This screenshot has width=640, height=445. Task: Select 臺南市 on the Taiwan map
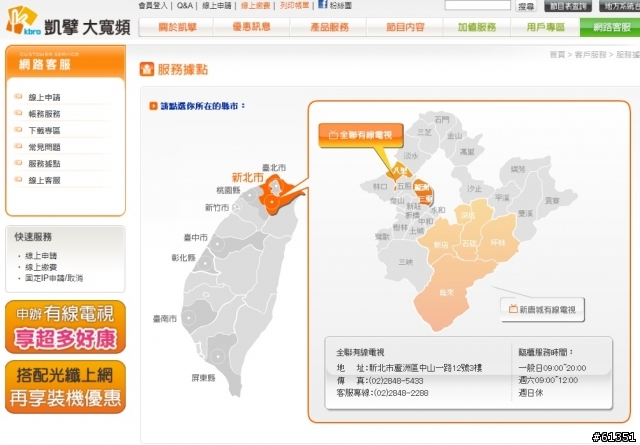point(165,318)
